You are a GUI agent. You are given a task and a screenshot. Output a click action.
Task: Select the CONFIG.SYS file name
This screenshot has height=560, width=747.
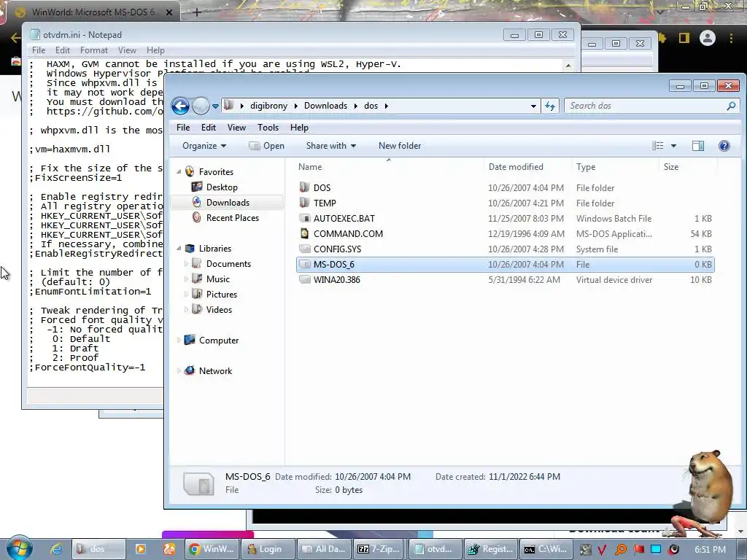pyautogui.click(x=337, y=249)
